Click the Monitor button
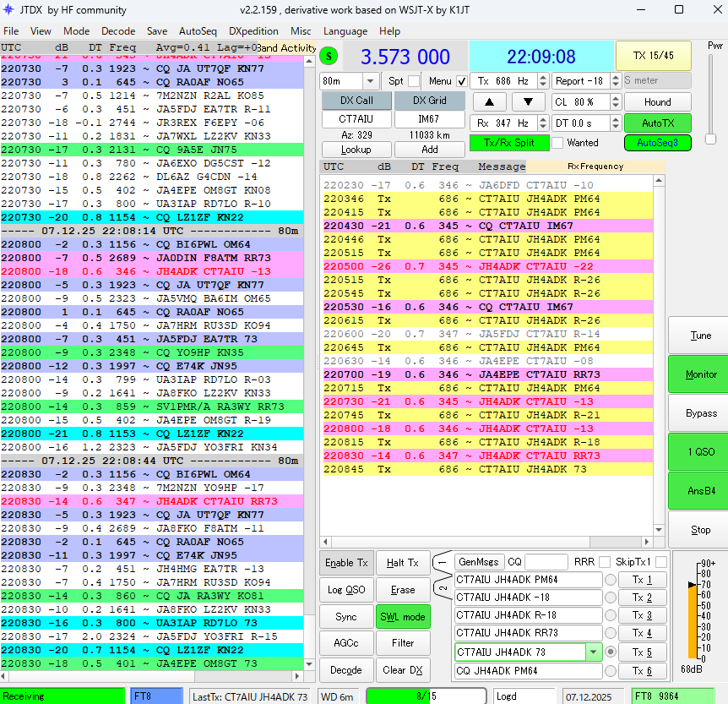Screen dimensions: 728x704 coord(700,374)
